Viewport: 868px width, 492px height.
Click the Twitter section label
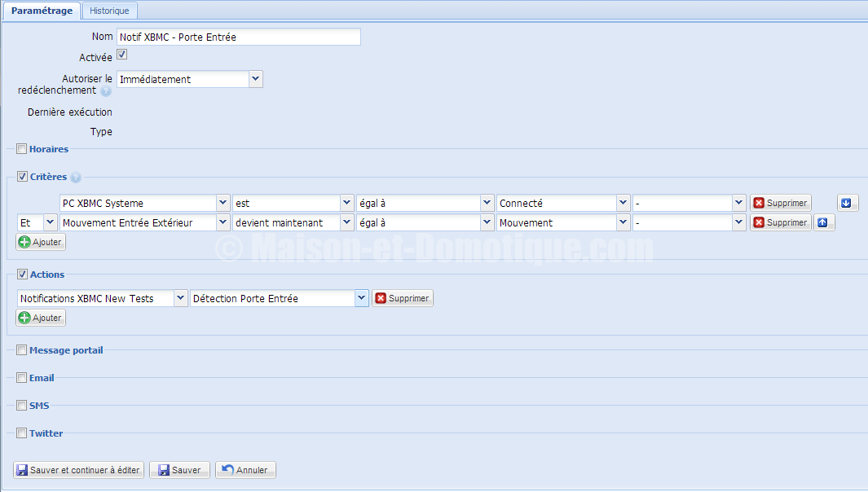click(x=46, y=433)
